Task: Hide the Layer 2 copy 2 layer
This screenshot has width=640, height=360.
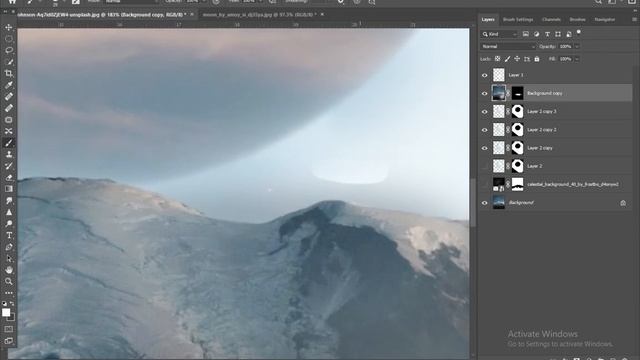Action: tap(484, 130)
